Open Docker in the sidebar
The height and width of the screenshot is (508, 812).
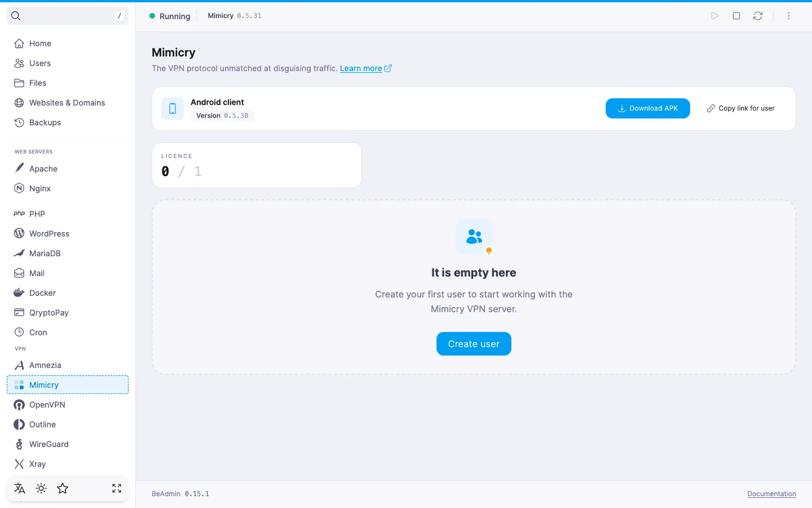coord(68,293)
